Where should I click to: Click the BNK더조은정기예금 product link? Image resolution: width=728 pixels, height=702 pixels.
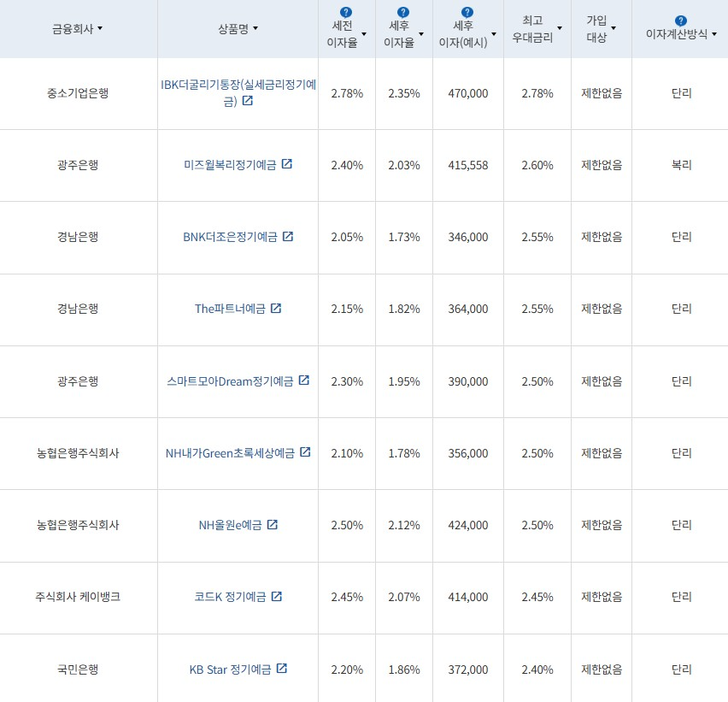(x=231, y=238)
